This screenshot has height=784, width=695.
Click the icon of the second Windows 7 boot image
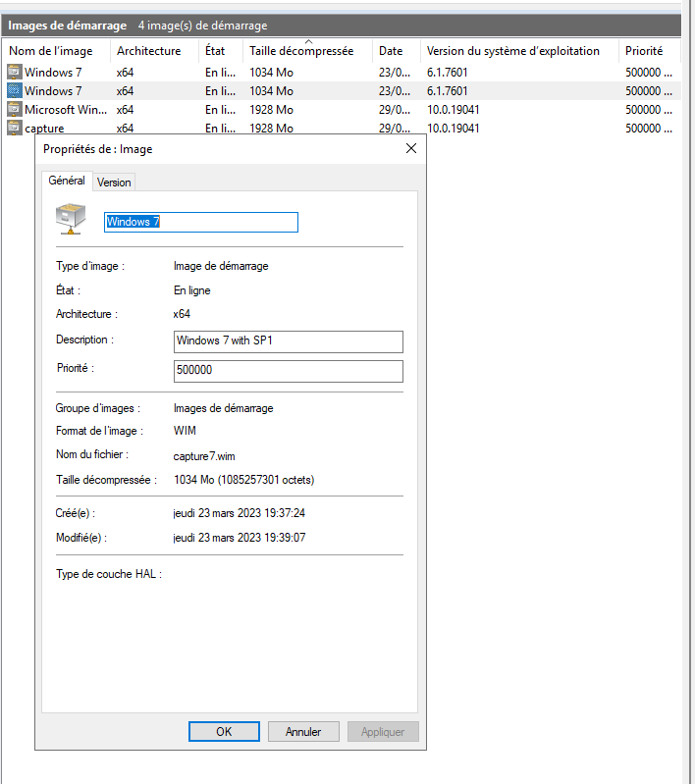tap(14, 90)
